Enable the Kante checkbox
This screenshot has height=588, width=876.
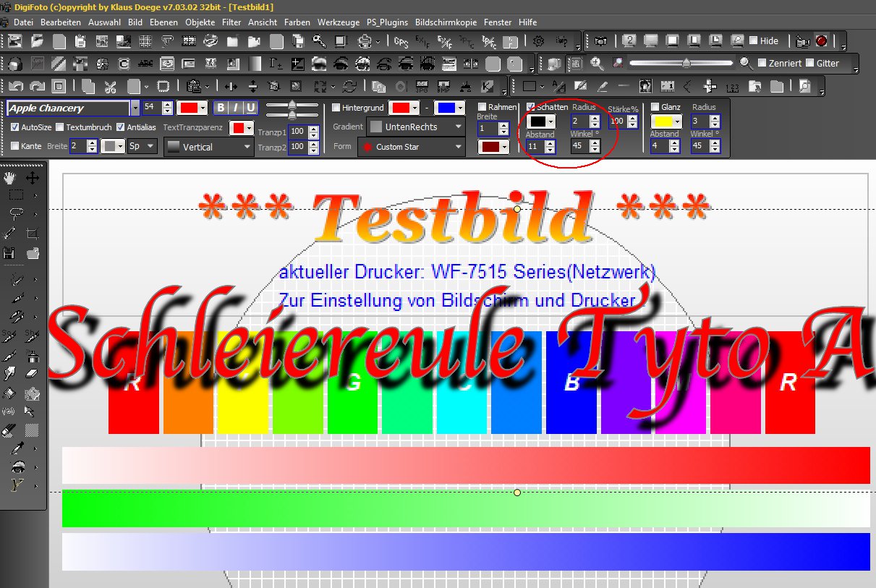15,146
